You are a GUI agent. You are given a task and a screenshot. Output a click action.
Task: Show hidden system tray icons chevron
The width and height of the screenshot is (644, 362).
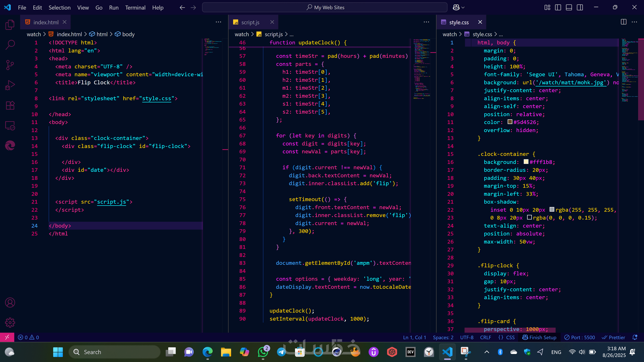click(487, 352)
